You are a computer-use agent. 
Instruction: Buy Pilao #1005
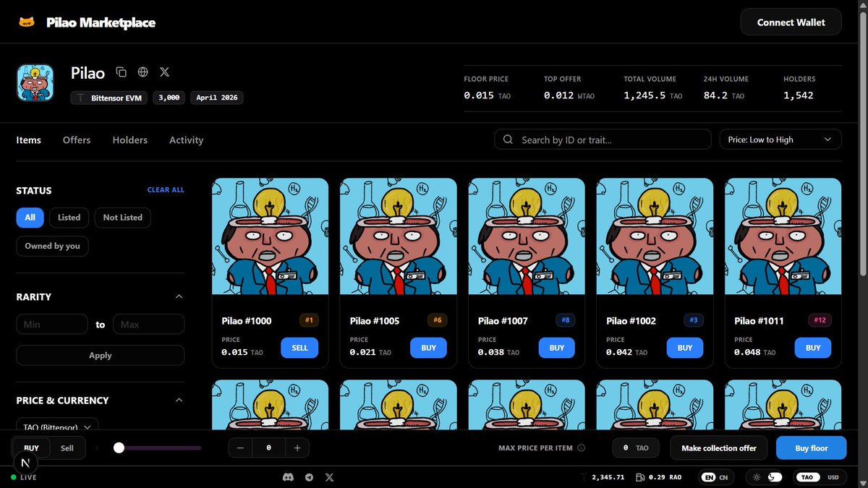pyautogui.click(x=429, y=348)
